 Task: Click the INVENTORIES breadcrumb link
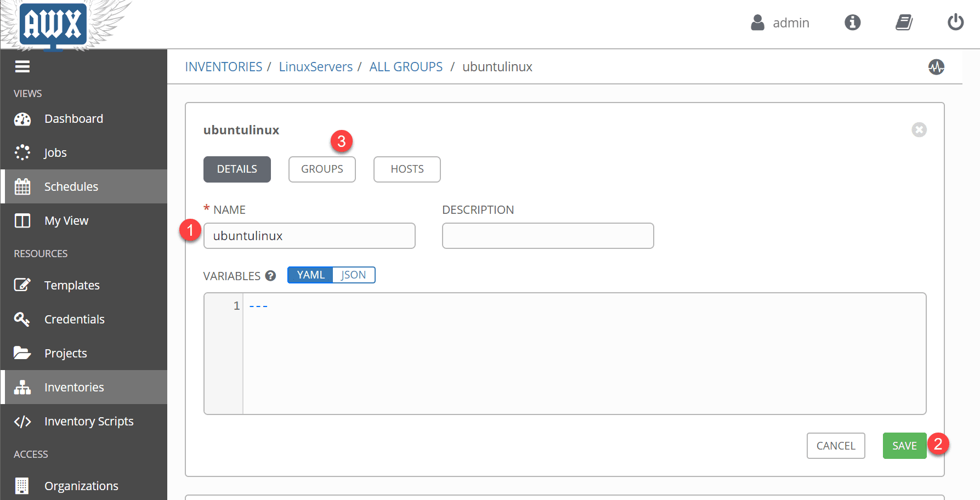[x=224, y=67]
